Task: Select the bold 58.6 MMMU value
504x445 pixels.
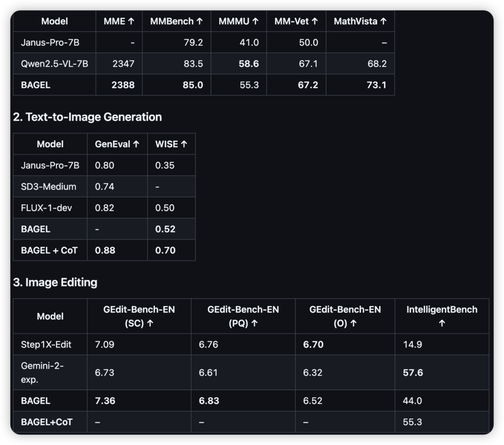Action: pyautogui.click(x=249, y=64)
